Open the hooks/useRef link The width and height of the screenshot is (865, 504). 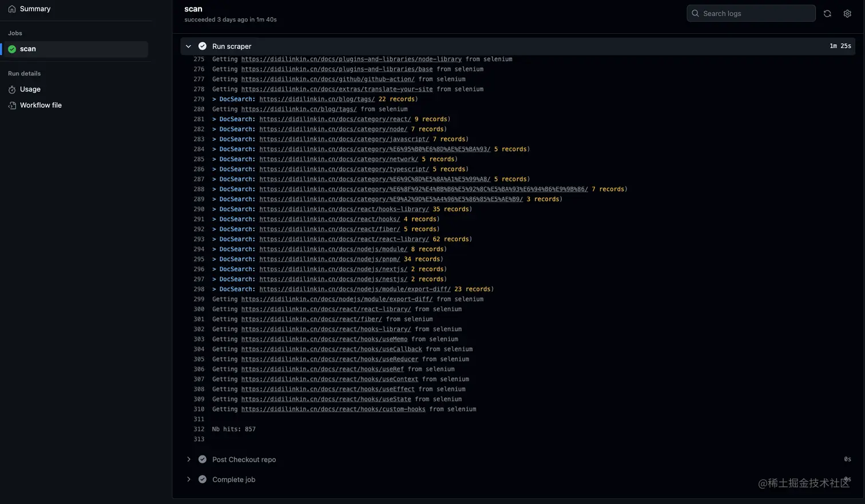point(323,370)
